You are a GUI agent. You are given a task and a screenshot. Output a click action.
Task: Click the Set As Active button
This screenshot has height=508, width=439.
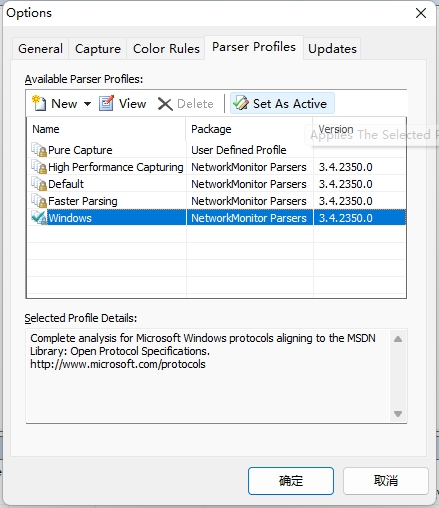coord(282,103)
